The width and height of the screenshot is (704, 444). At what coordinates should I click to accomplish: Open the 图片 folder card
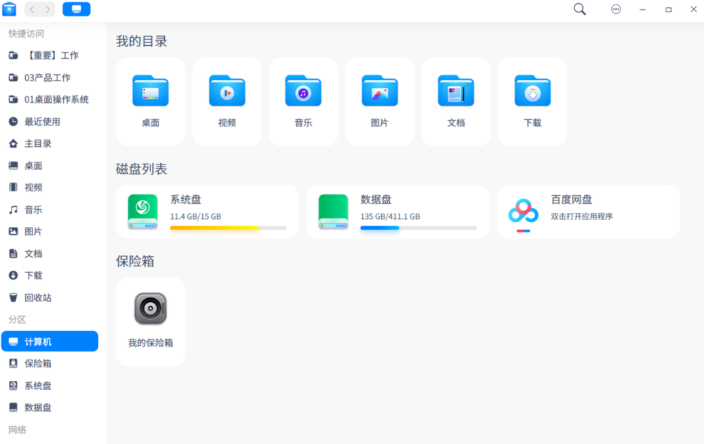(x=379, y=101)
